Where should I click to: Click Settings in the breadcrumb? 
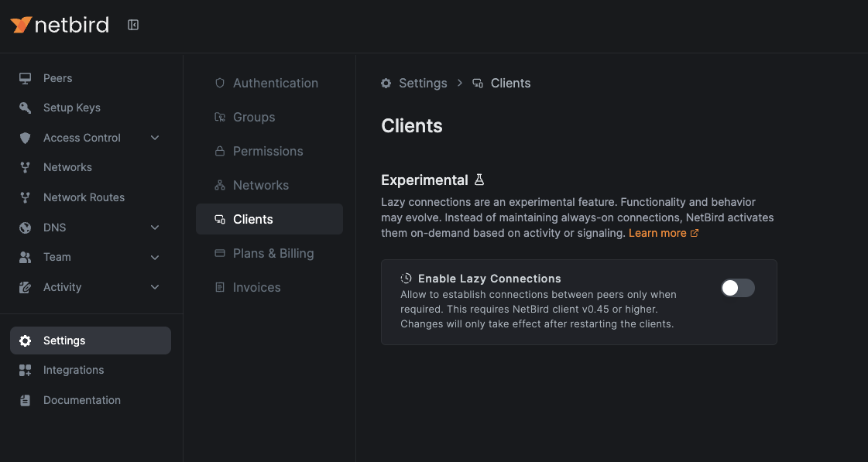[422, 83]
